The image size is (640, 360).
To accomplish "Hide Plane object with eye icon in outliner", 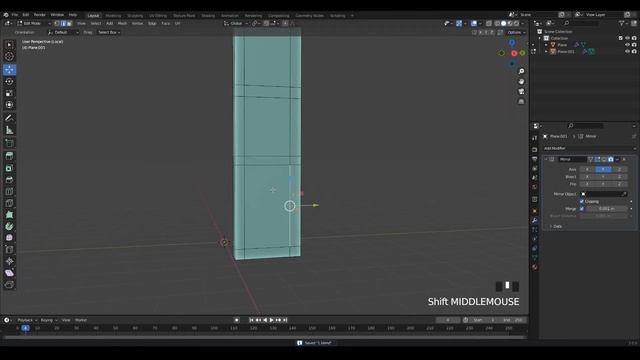I will click(627, 44).
